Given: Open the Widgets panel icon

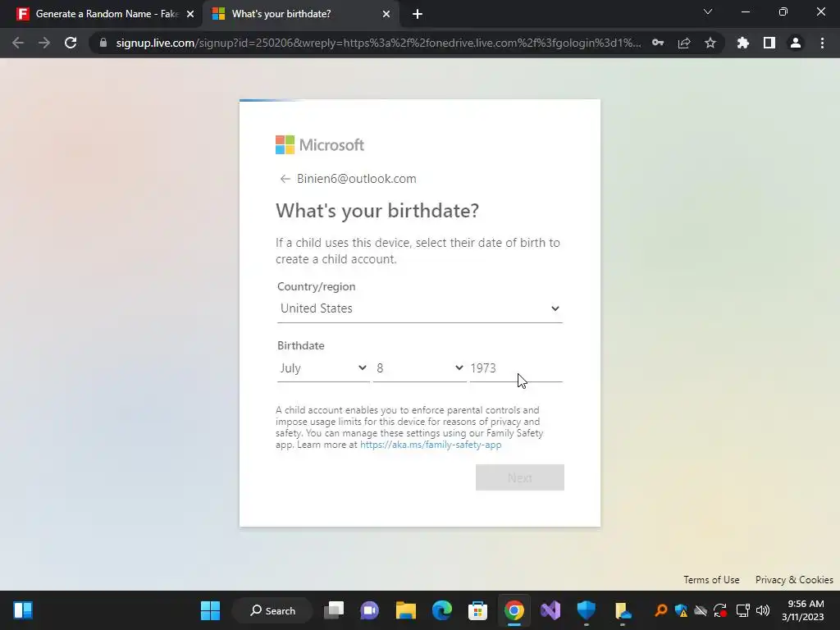Looking at the screenshot, I should tap(22, 610).
